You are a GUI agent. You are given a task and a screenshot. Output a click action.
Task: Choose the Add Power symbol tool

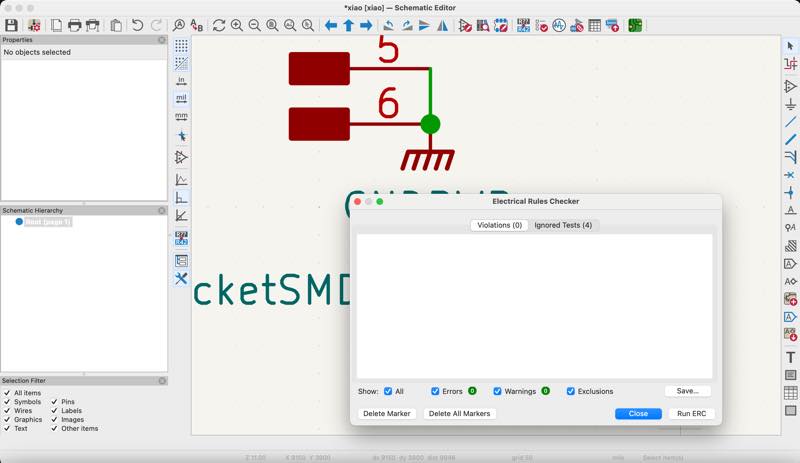point(790,104)
